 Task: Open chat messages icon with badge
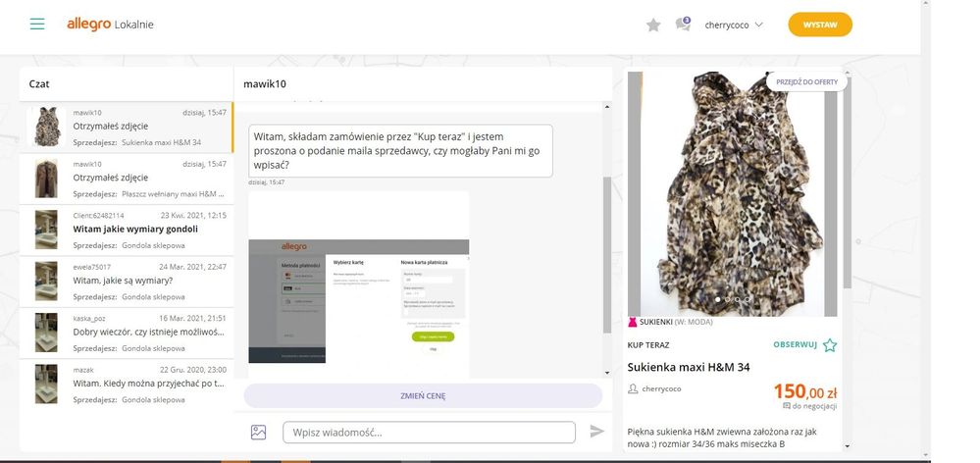tap(683, 25)
